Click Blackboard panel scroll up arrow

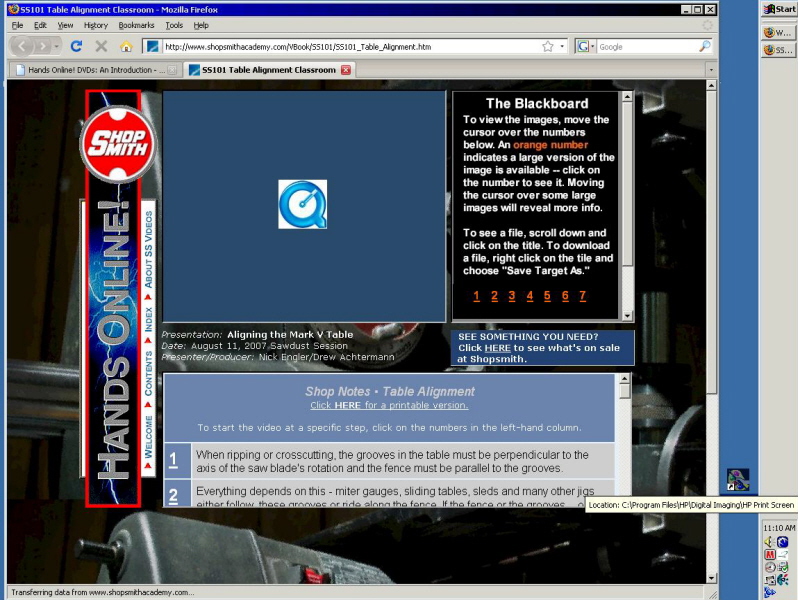(627, 96)
